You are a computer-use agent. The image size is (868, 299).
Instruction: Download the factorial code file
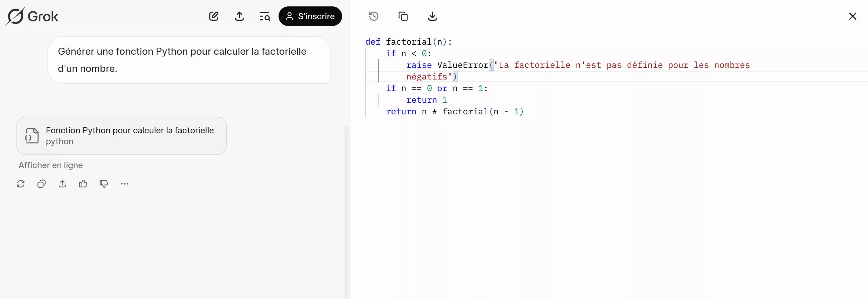(x=432, y=16)
